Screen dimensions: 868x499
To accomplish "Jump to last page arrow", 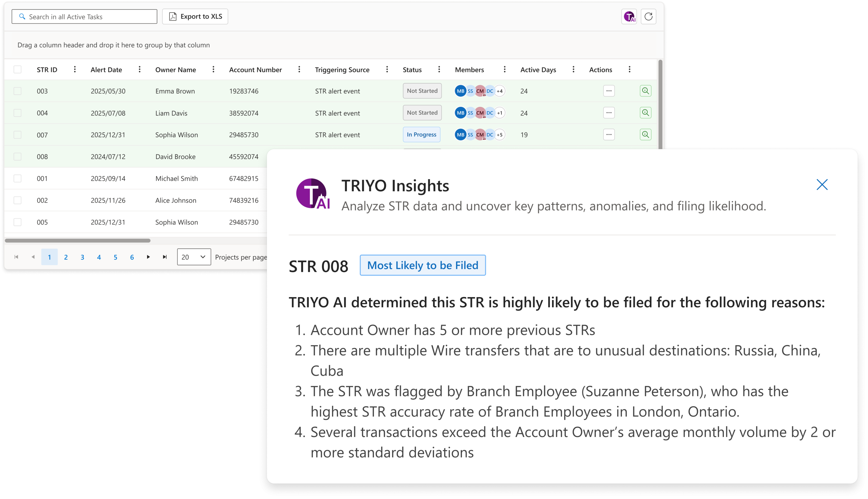I will (x=165, y=257).
